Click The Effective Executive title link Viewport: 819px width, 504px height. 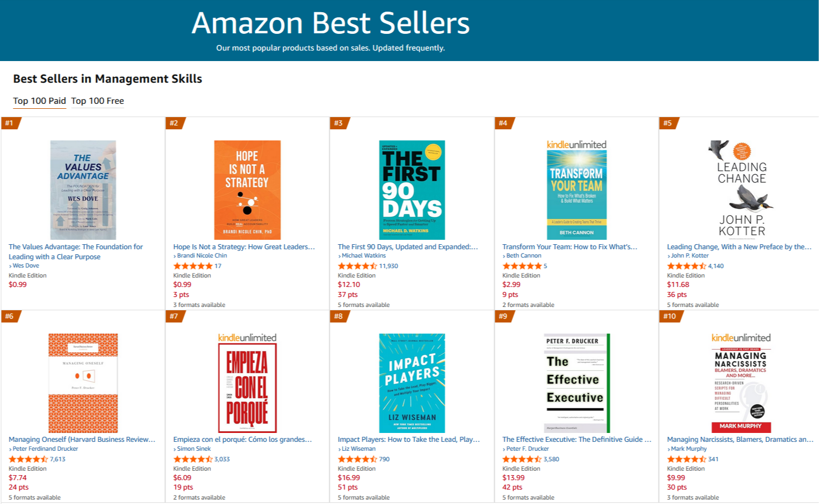576,440
